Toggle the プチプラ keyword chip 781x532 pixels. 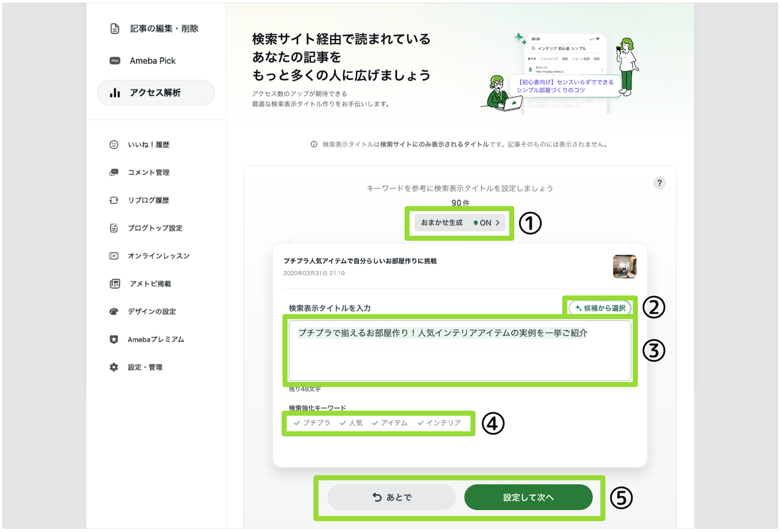[312, 423]
